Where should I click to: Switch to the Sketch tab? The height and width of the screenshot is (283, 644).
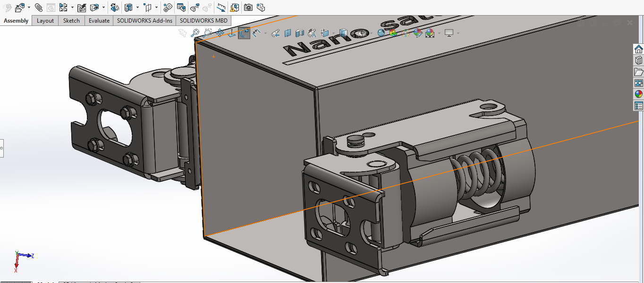pos(71,21)
